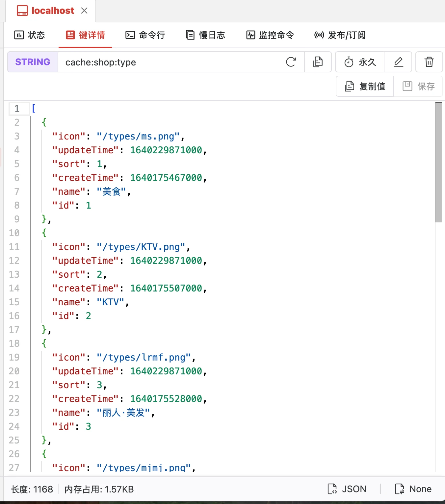Switch to the 命令行 tab
This screenshot has width=445, height=504.
(145, 35)
